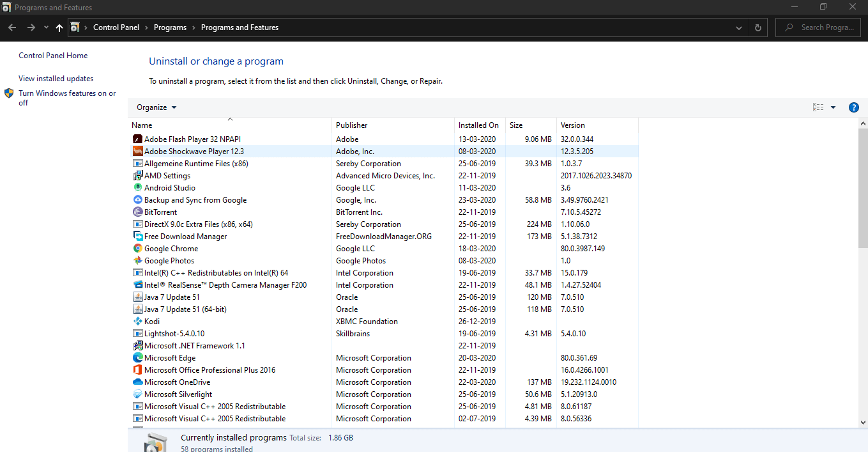Click the Microsoft Silverlight icon
This screenshot has width=868, height=452.
coord(137,394)
